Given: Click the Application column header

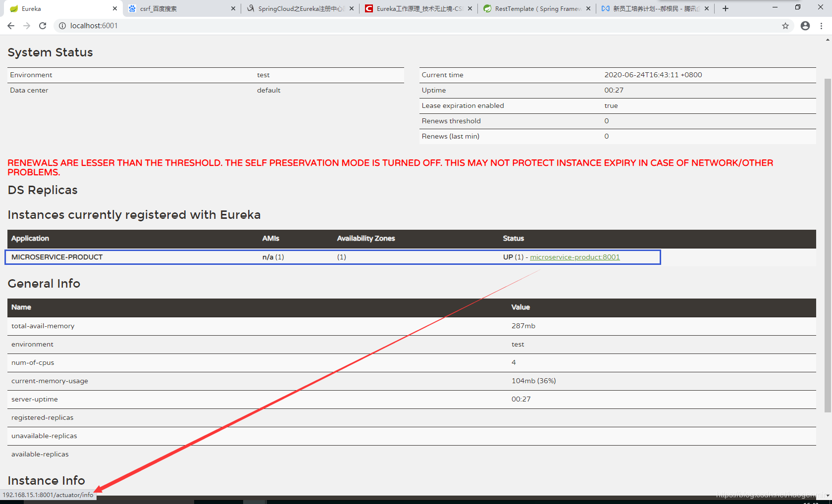Looking at the screenshot, I should [x=30, y=238].
